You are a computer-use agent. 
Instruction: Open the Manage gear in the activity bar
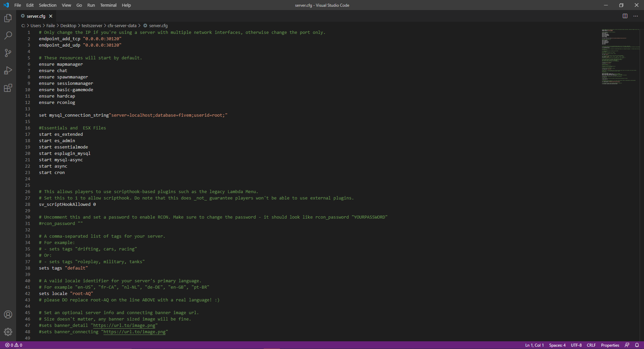coord(8,332)
